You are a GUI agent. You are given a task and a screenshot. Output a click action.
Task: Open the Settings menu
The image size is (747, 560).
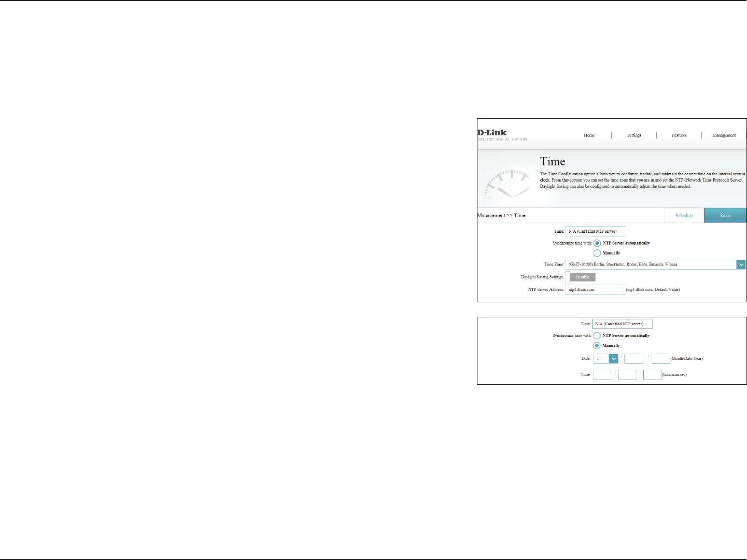[634, 135]
